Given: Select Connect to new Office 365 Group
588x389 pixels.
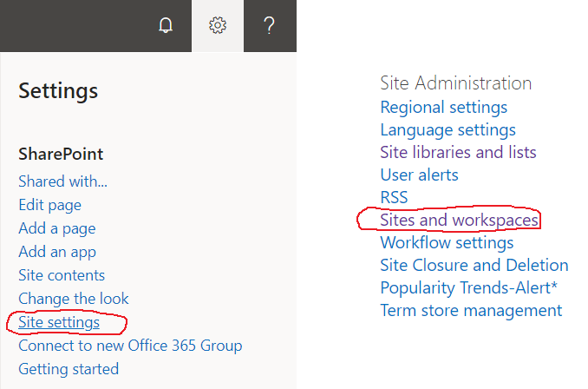Looking at the screenshot, I should point(130,346).
